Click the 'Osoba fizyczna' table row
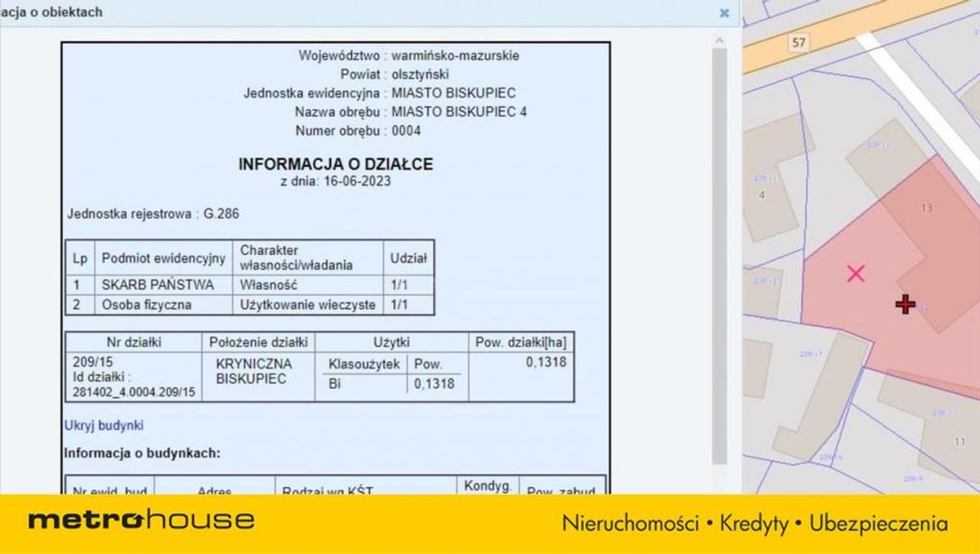The image size is (980, 554). click(250, 305)
